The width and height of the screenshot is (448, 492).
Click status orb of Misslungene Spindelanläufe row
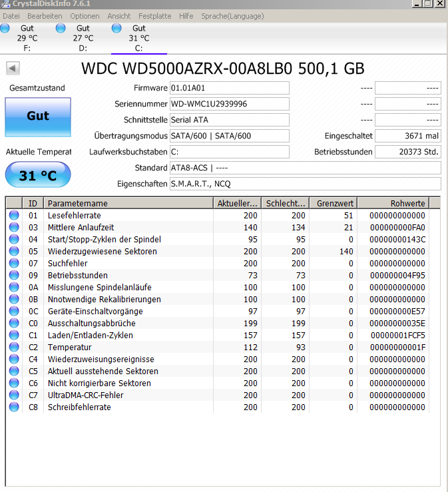(x=14, y=287)
